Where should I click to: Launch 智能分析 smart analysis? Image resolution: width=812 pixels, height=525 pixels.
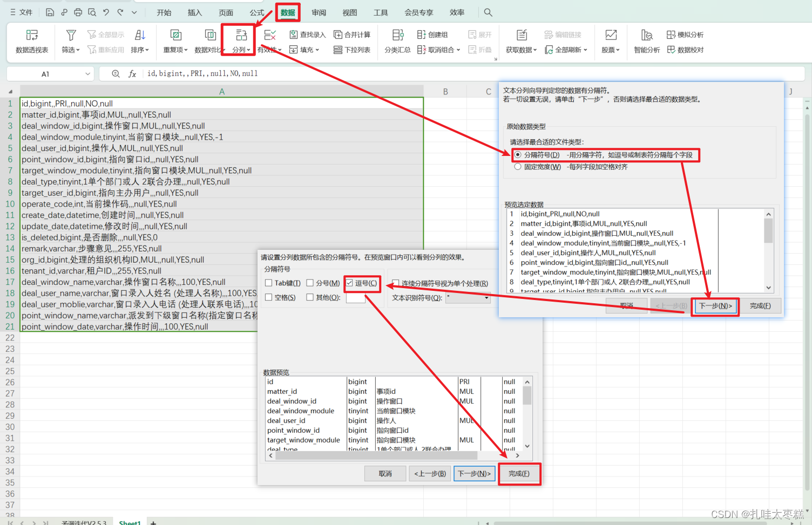tap(647, 42)
